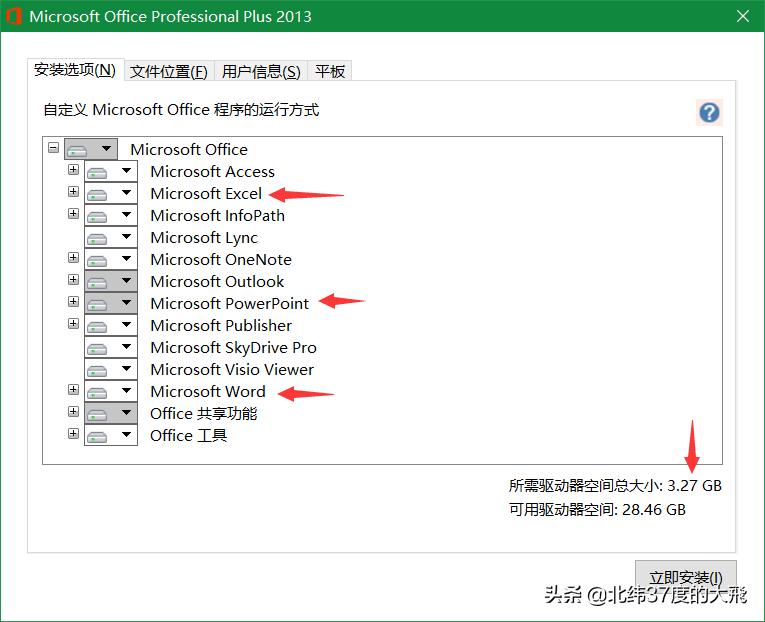Select the Microsoft SkyDrive Pro label

coord(233,347)
